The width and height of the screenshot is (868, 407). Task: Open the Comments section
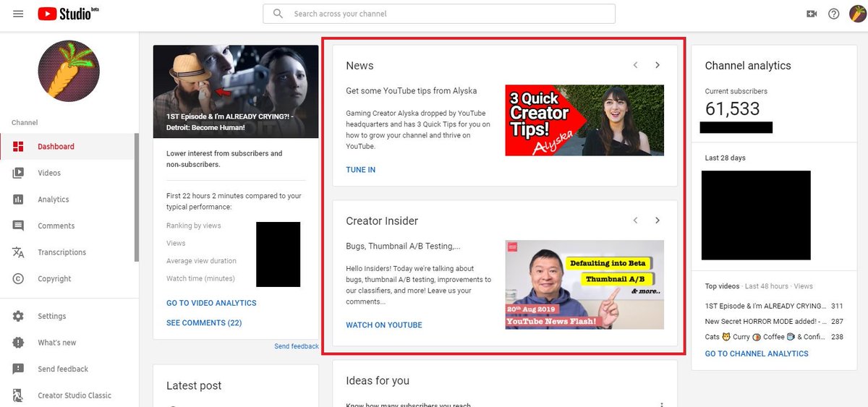67,226
